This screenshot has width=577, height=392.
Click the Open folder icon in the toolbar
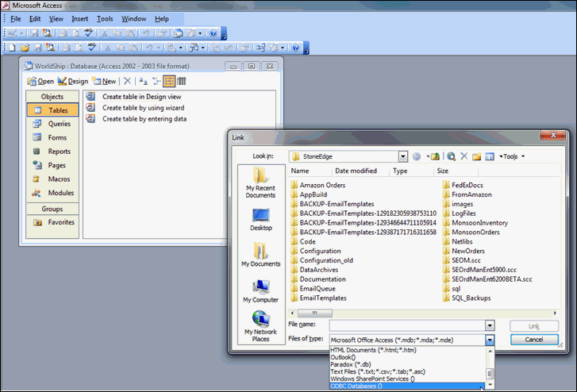pyautogui.click(x=25, y=48)
